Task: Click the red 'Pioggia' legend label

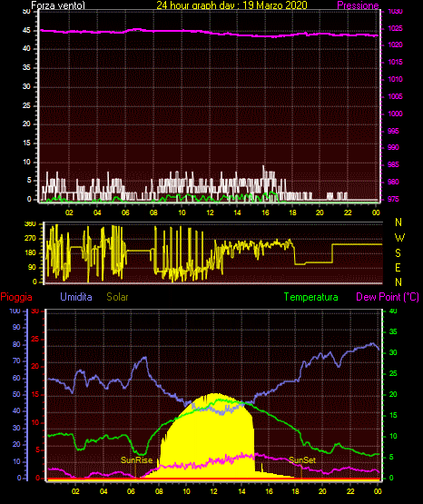Action: pyautogui.click(x=16, y=297)
